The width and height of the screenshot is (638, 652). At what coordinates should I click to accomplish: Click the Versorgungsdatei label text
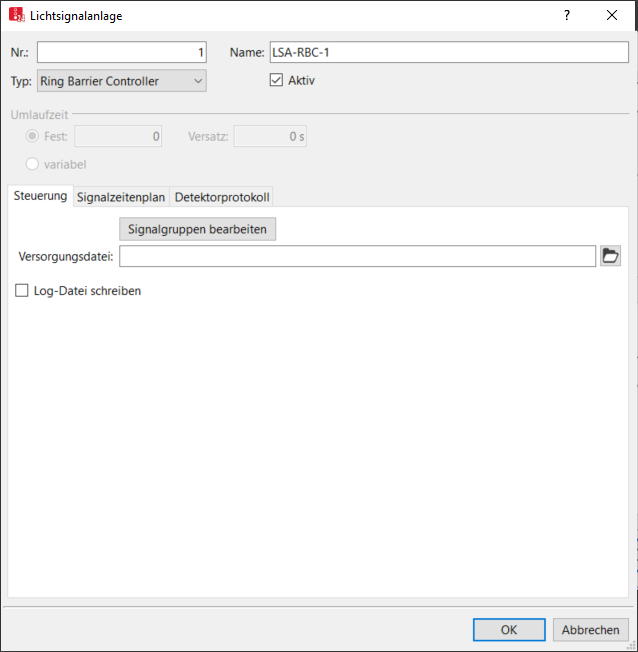66,257
